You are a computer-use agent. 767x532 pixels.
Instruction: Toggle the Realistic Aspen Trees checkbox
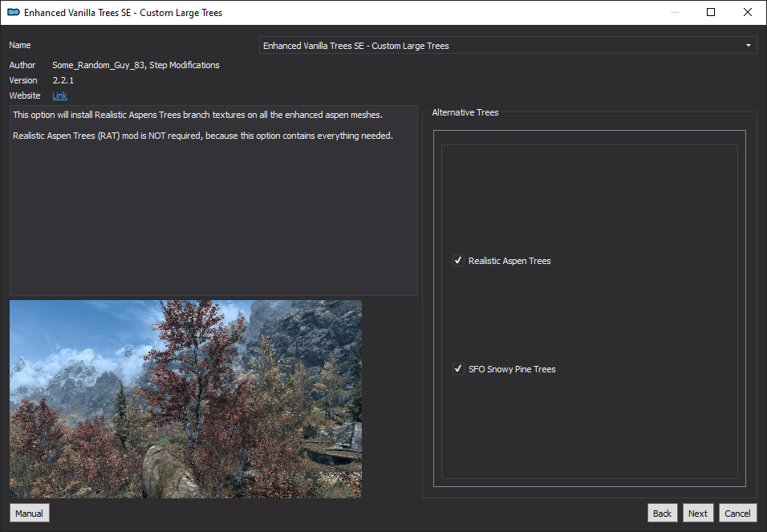click(458, 260)
